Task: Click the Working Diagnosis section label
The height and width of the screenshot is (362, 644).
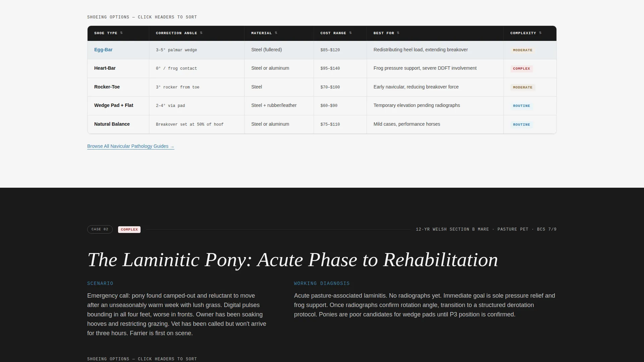Action: (x=322, y=284)
